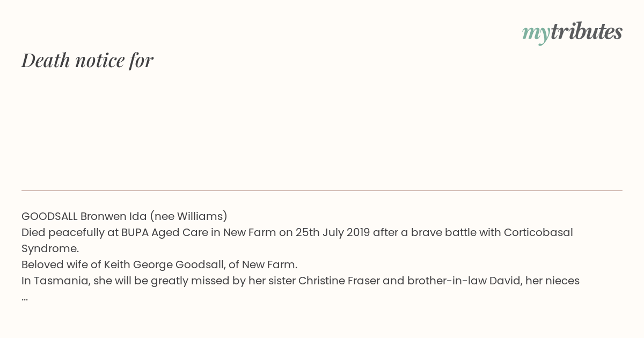
Task: Select the "GOODSALL Bronwen Ida" name text
Action: 84,216
